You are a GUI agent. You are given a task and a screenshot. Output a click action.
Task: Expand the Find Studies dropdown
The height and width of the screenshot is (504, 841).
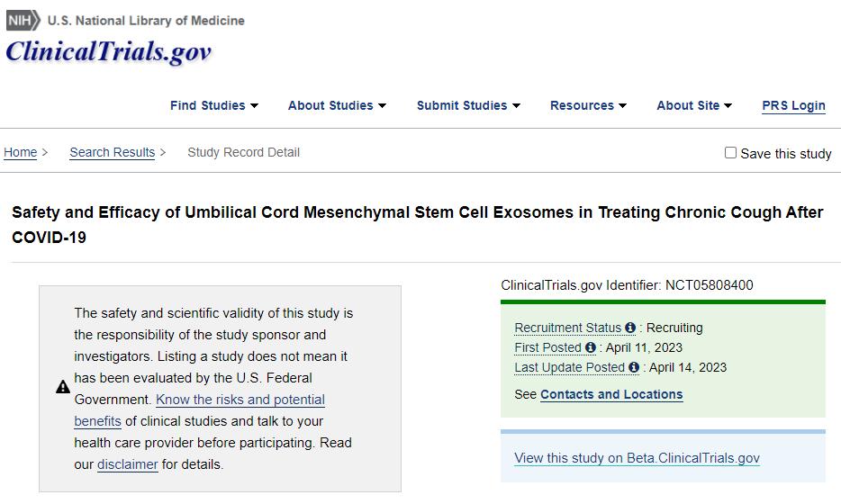[214, 105]
